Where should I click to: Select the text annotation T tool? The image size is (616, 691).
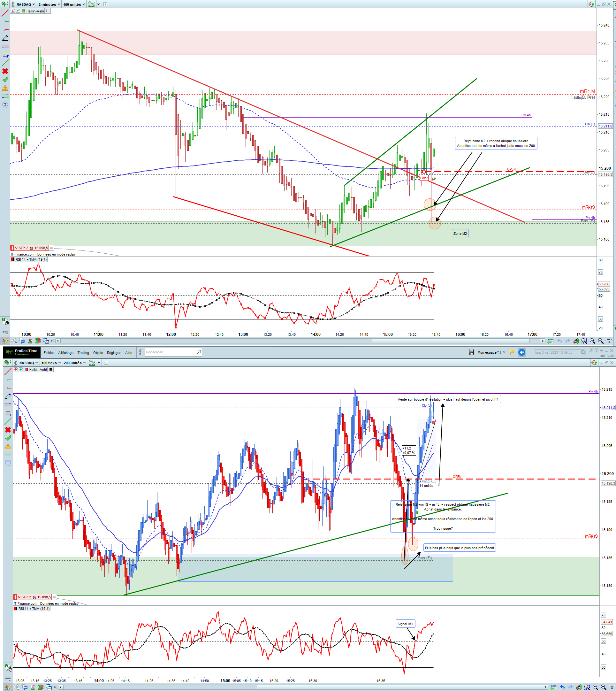click(x=5, y=104)
